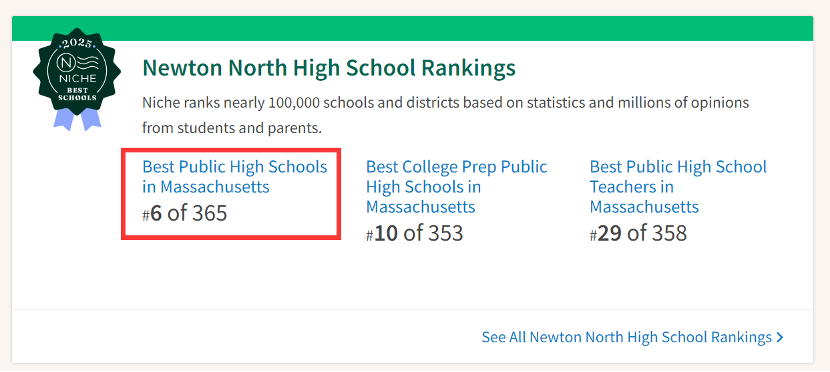Screen dimensions: 830x372
Task: Click the green header bar of the card
Action: coord(412,29)
